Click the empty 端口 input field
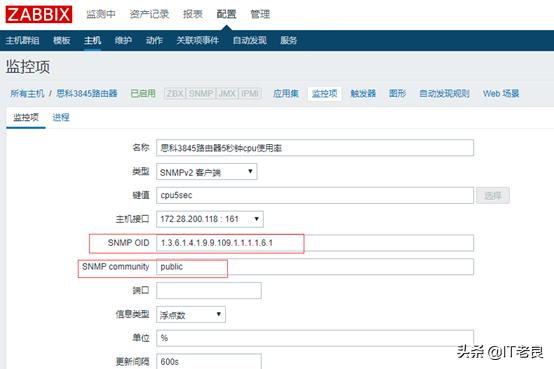Screen dimensions: 554x369 209,291
